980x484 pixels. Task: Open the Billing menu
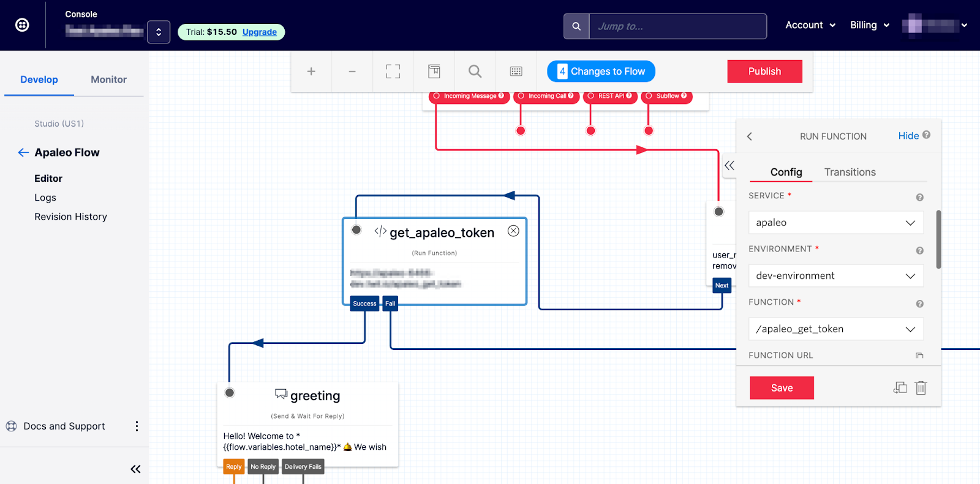pyautogui.click(x=870, y=25)
